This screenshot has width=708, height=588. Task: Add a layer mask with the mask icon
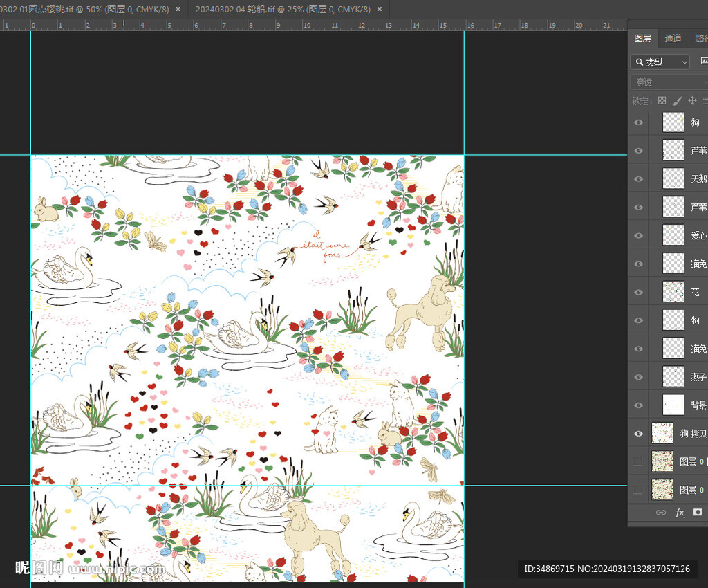tap(698, 512)
